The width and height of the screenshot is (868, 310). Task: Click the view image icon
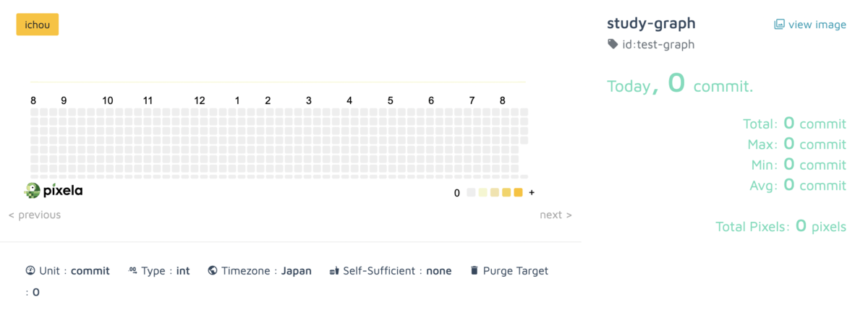[x=779, y=25]
